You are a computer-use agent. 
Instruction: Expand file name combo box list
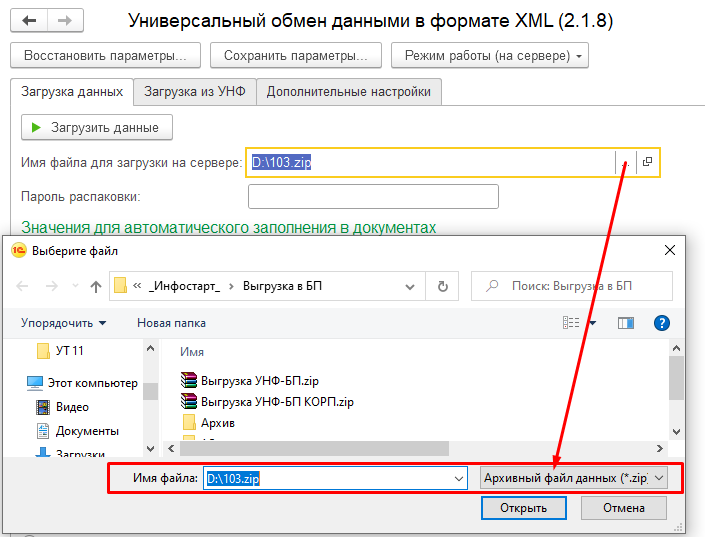[459, 479]
